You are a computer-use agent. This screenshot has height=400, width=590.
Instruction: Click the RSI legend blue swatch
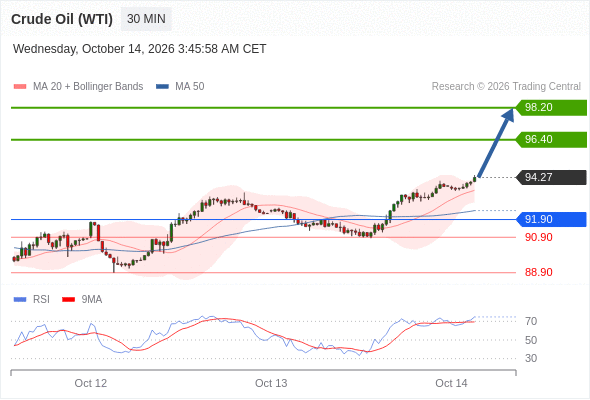point(20,300)
